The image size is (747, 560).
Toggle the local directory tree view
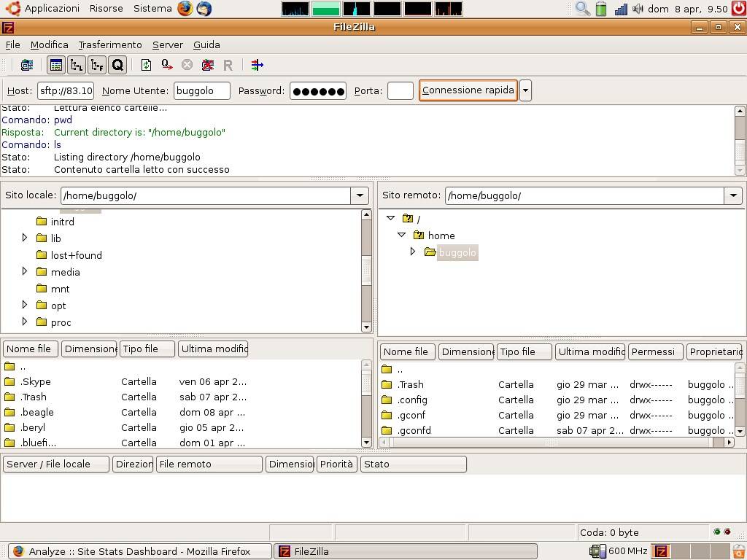pyautogui.click(x=77, y=65)
